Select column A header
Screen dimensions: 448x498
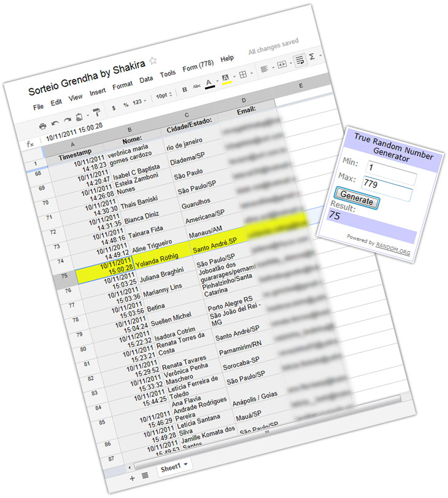(72, 144)
